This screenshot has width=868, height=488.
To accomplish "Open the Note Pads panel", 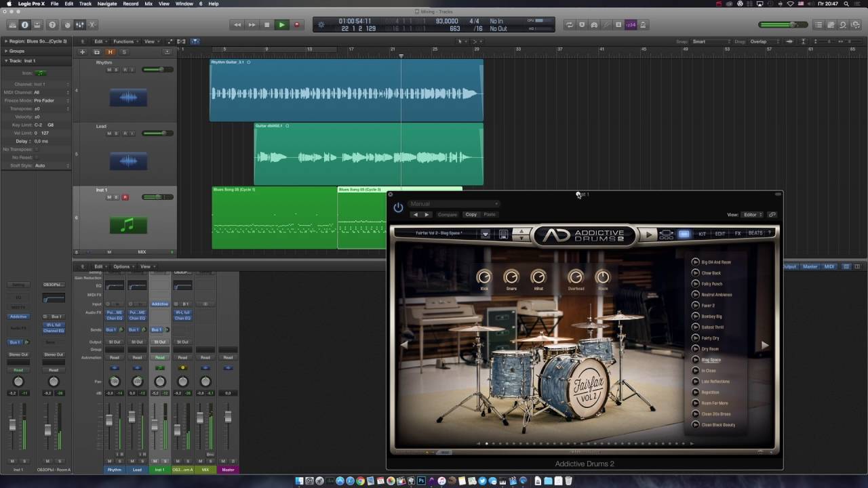I will (831, 25).
